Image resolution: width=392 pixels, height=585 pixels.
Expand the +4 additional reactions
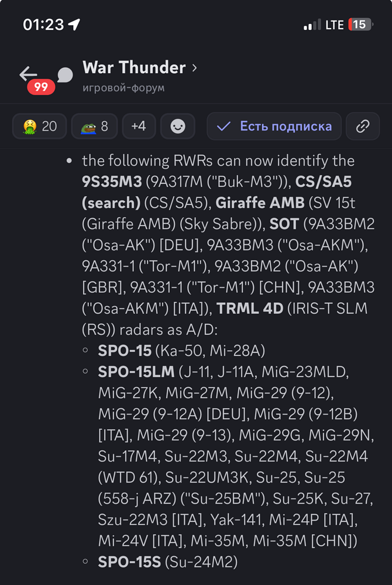point(139,126)
